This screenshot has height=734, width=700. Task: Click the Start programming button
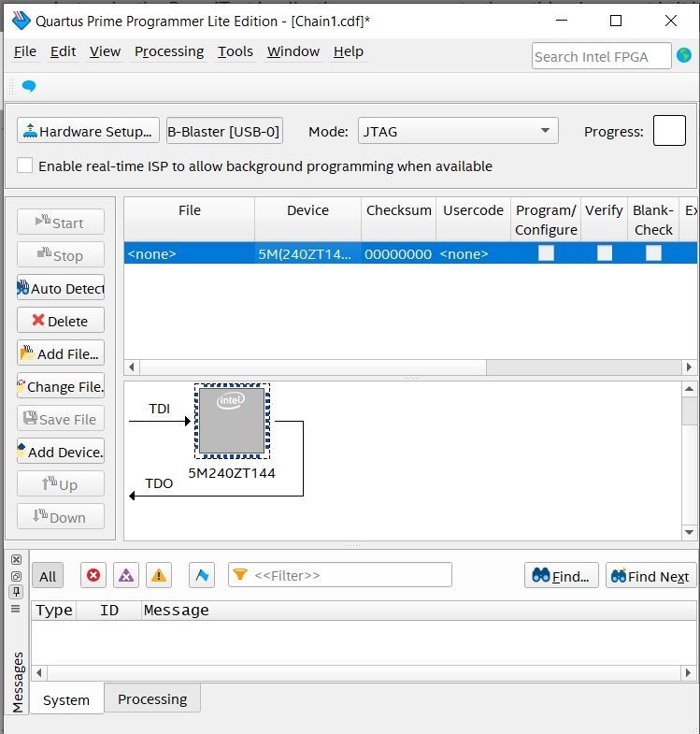click(61, 223)
